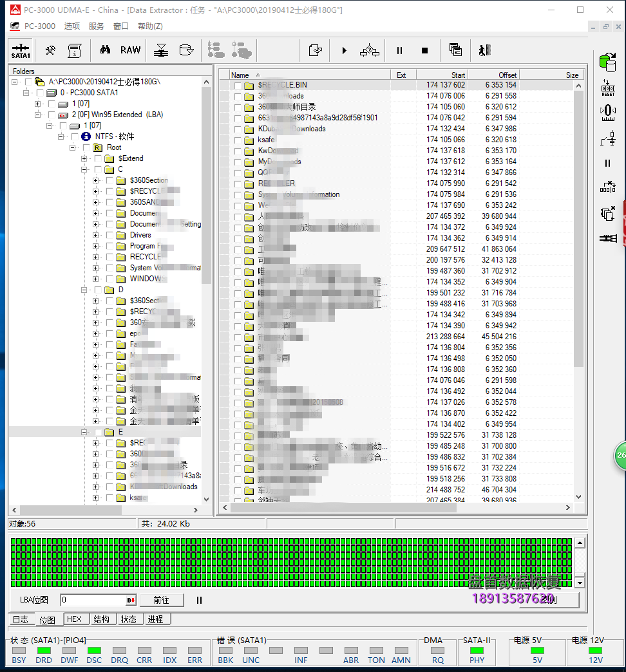Click the exit door toolbar icon
Image resolution: width=626 pixels, height=672 pixels.
pyautogui.click(x=484, y=51)
